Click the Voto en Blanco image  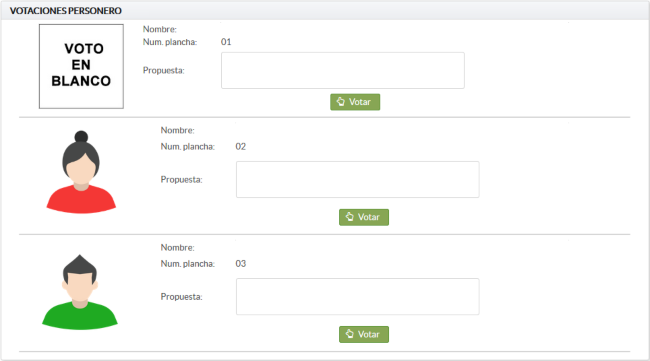coord(81,66)
